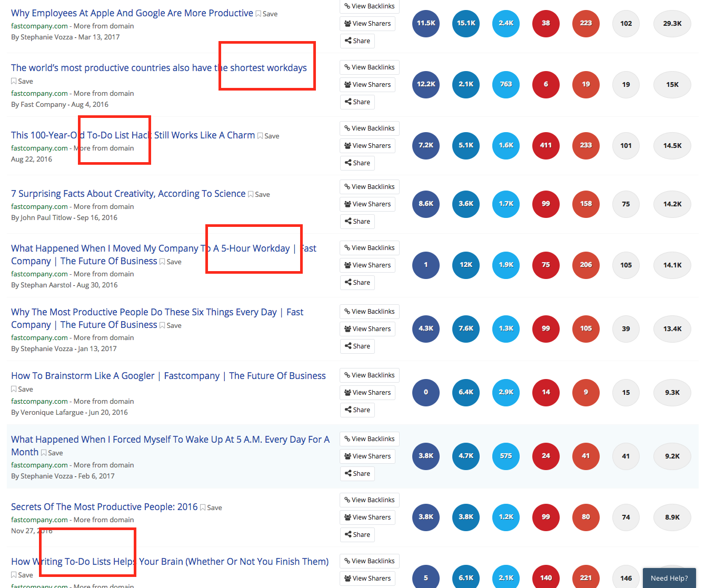Open fastcompany.com link under Six Things Every Day article

(x=39, y=337)
